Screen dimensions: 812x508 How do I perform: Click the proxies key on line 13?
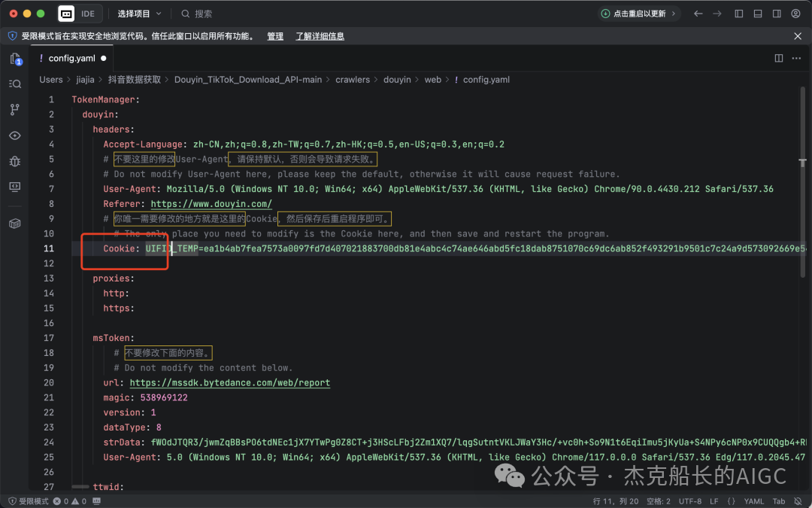pos(111,278)
